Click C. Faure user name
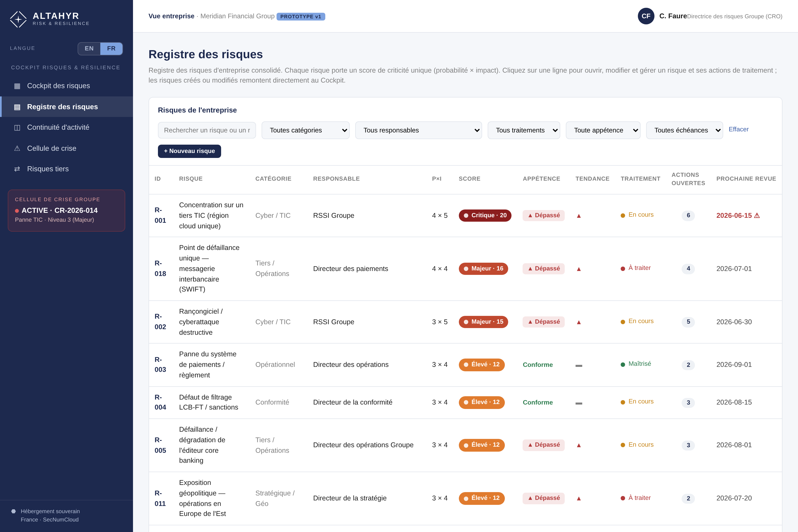798x532 pixels. pyautogui.click(x=673, y=16)
